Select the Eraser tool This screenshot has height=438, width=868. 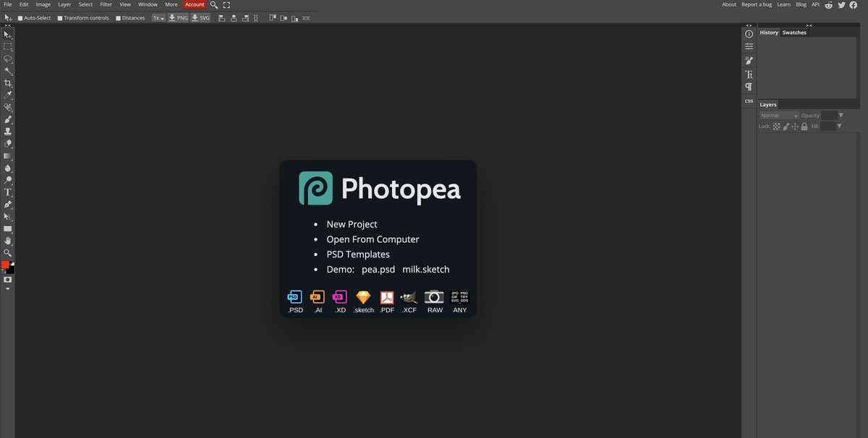(8, 144)
